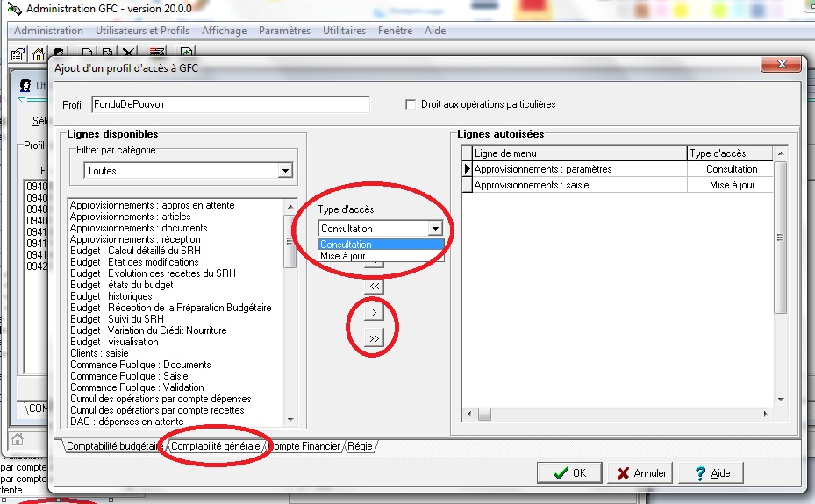The height and width of the screenshot is (504, 815).
Task: Confirm with the OK button
Action: [569, 473]
